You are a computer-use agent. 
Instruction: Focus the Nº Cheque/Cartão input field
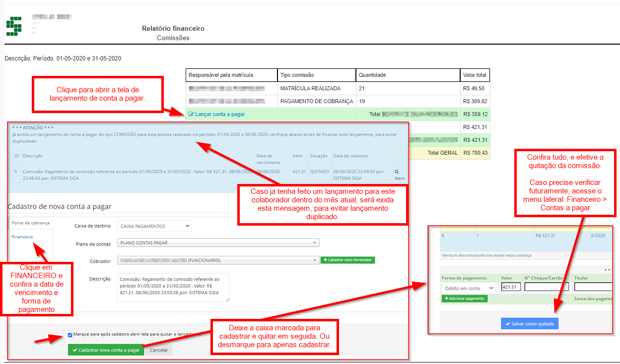(547, 287)
